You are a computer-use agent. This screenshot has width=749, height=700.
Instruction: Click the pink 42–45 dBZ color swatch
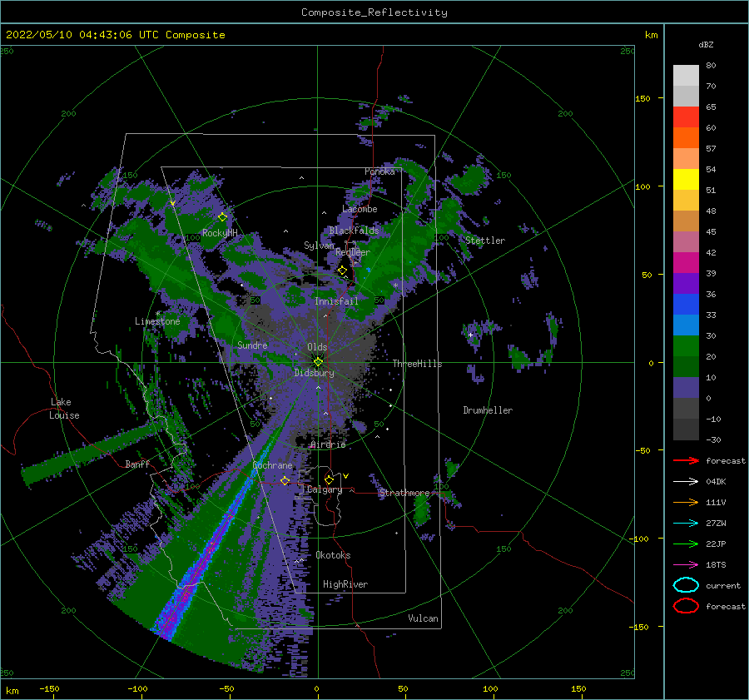tap(686, 241)
